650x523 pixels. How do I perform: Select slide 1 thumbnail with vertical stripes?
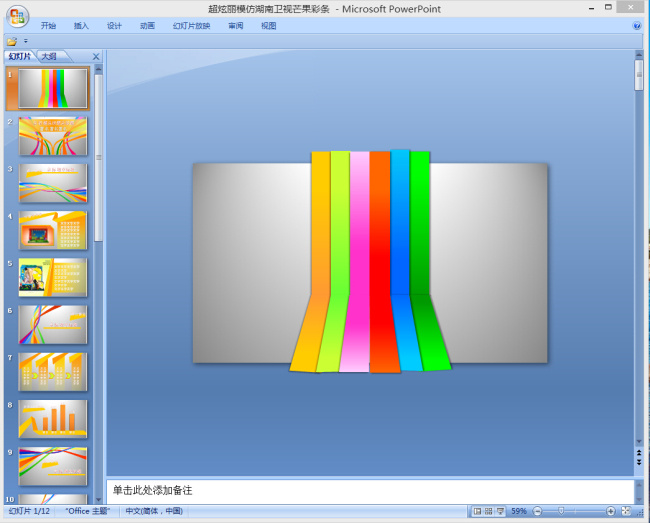tap(53, 88)
